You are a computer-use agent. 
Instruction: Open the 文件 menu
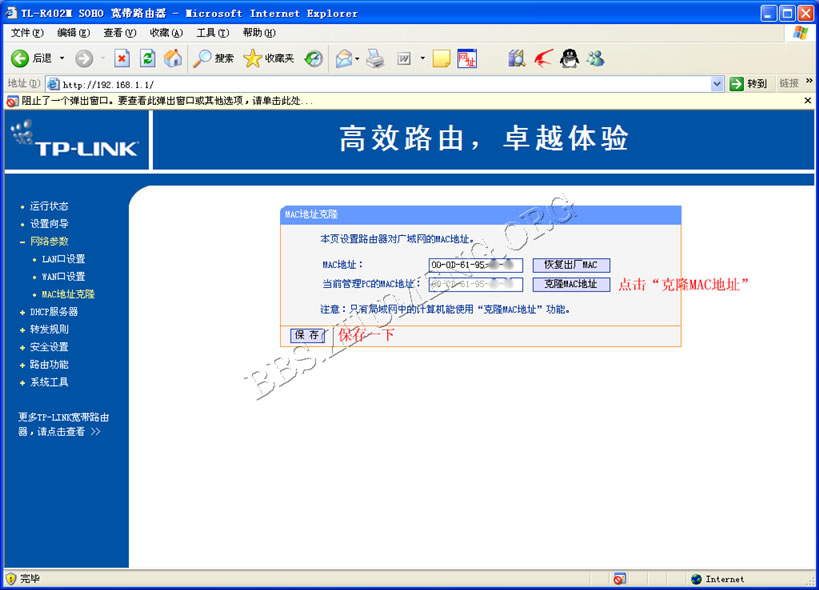27,33
